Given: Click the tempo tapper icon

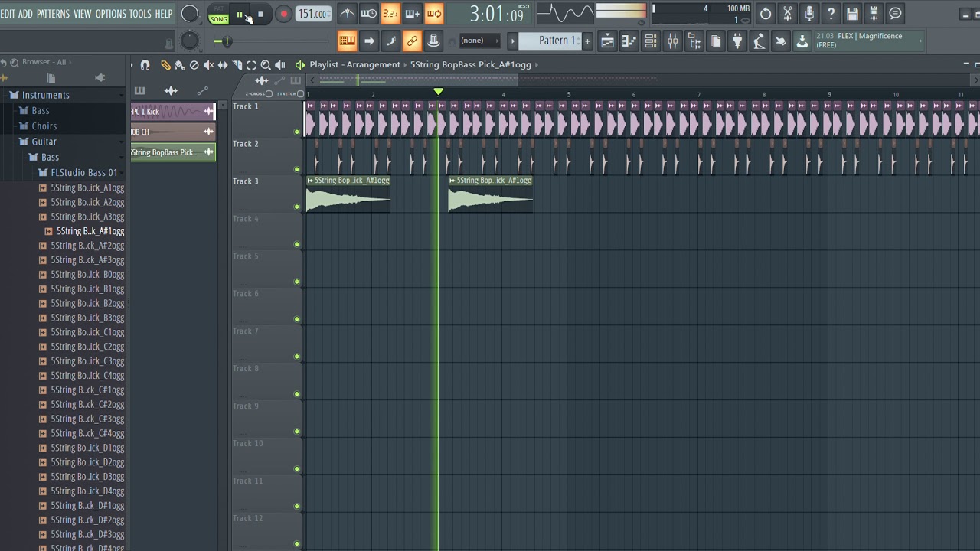Looking at the screenshot, I should (759, 41).
